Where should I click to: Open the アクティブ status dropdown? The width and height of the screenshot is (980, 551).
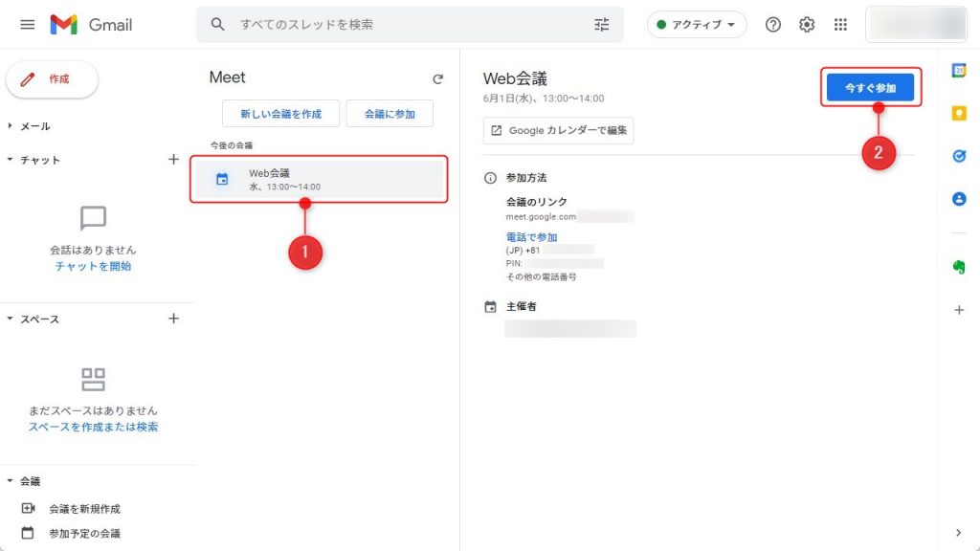[697, 24]
